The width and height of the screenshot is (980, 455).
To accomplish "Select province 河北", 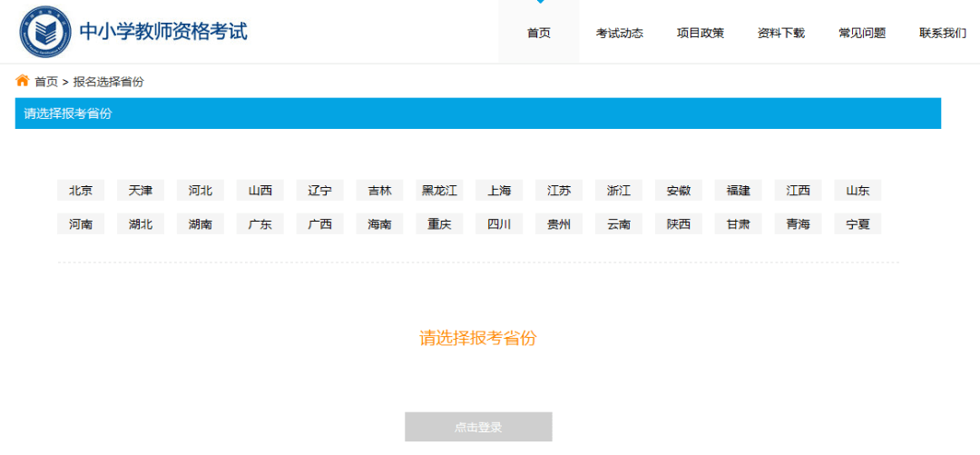I will [200, 190].
